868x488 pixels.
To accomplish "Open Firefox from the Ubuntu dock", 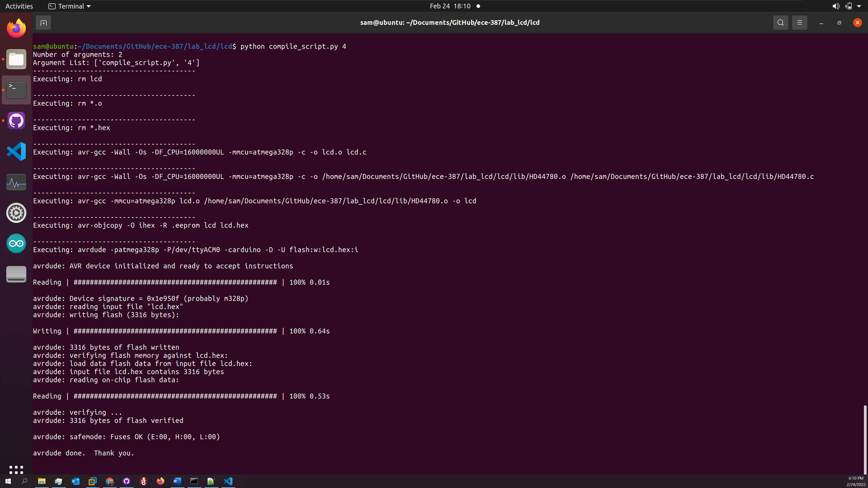I will tap(16, 29).
